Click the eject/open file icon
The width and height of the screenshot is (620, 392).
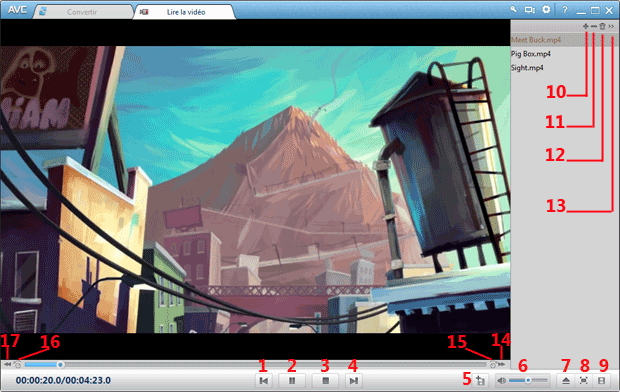pos(566,381)
